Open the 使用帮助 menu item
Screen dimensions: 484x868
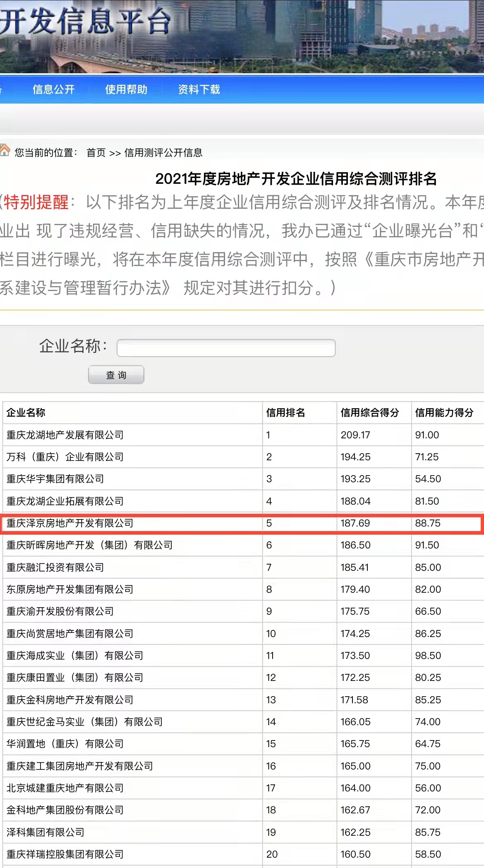point(126,89)
